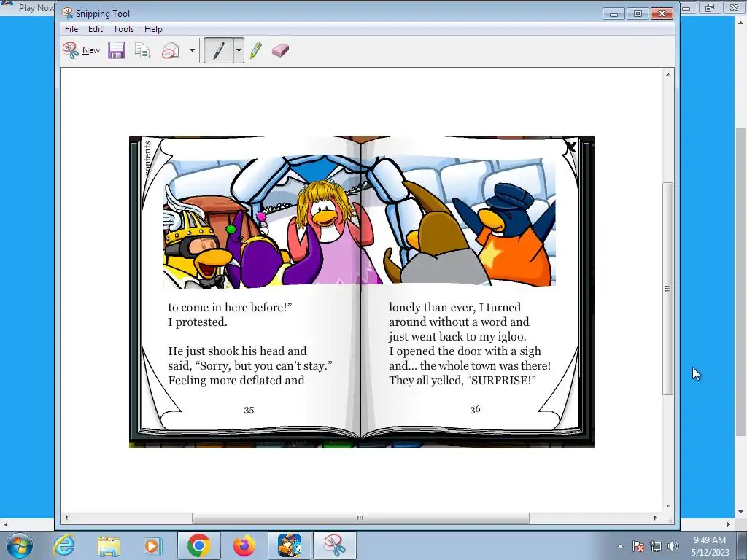This screenshot has width=747, height=560.
Task: Maximize the Snipping Tool window
Action: [x=638, y=13]
